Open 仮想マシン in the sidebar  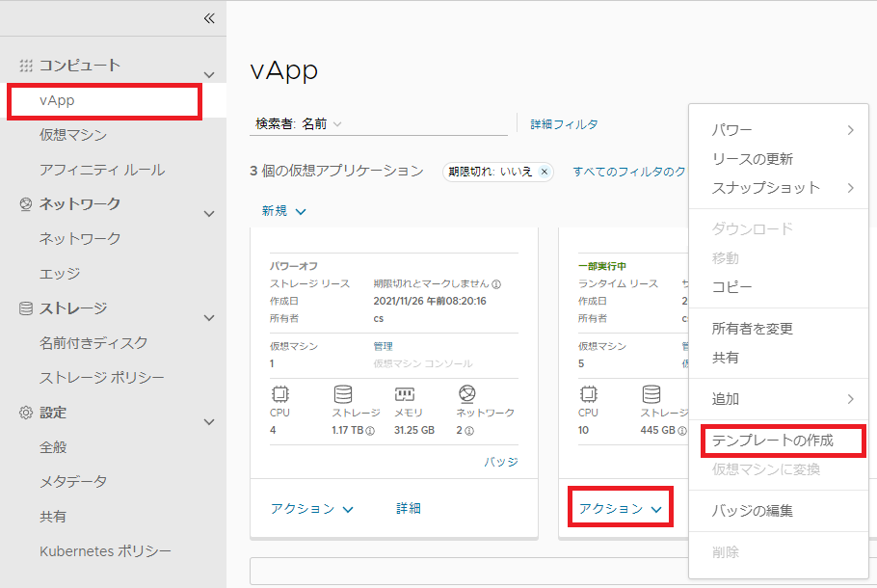tap(73, 135)
